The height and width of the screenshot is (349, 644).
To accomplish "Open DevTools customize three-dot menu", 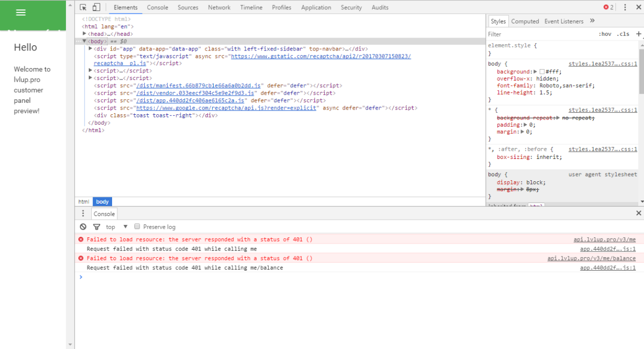I will [625, 7].
